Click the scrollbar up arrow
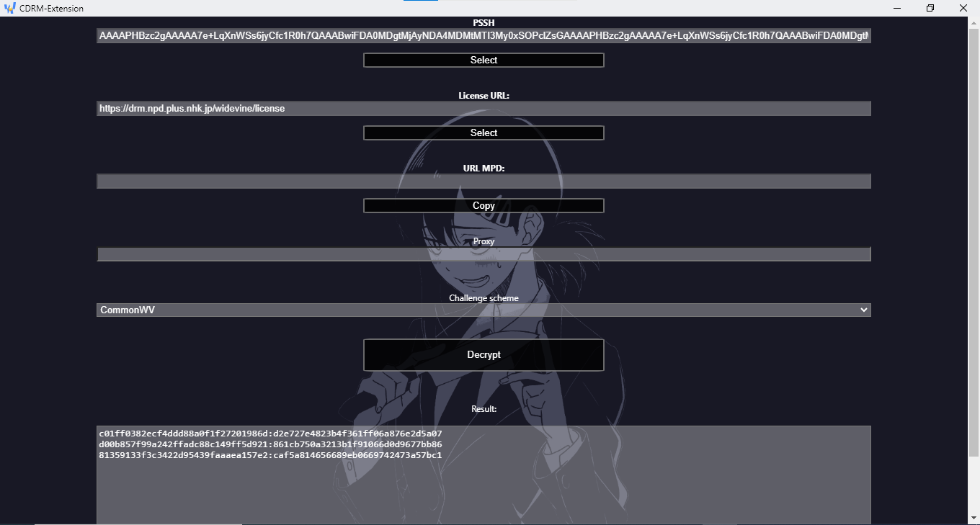Screen dimensions: 980x525 click(974, 22)
